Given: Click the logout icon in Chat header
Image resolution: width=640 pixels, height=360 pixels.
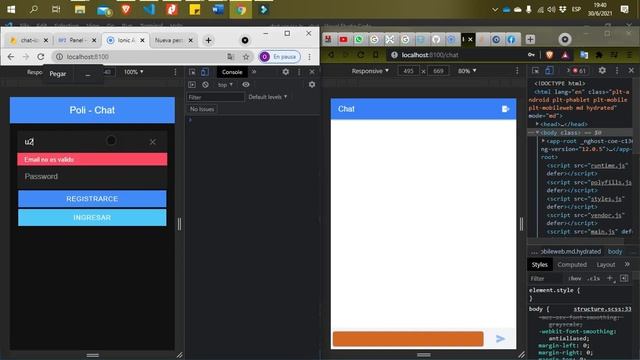Looking at the screenshot, I should coord(505,109).
